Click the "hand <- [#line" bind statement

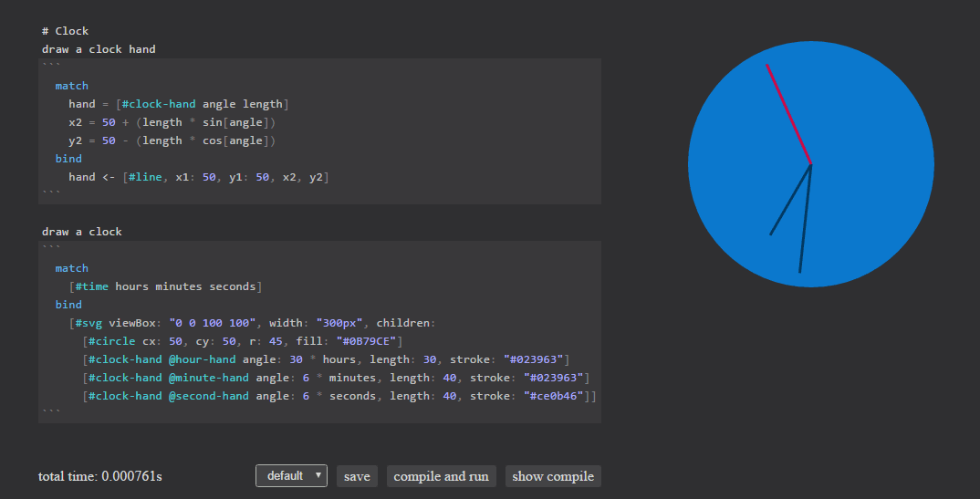coord(198,177)
